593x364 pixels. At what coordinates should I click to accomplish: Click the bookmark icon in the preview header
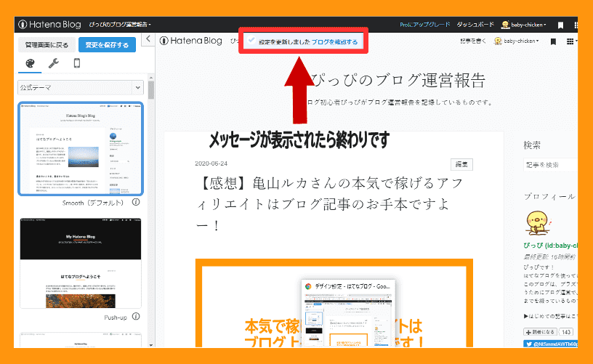553,41
